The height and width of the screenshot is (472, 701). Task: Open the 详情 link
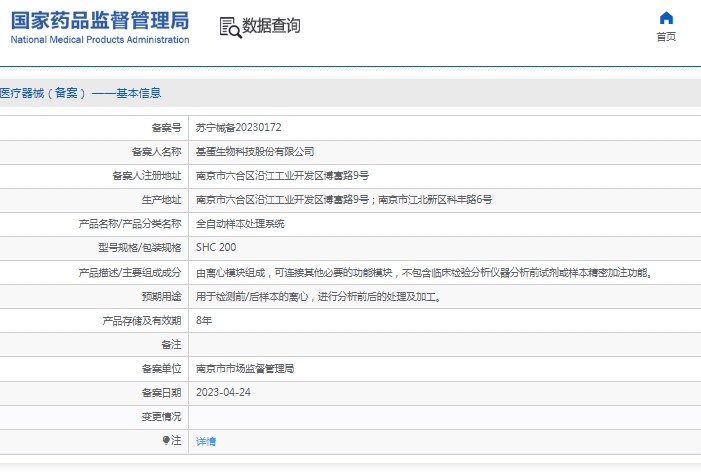[206, 441]
